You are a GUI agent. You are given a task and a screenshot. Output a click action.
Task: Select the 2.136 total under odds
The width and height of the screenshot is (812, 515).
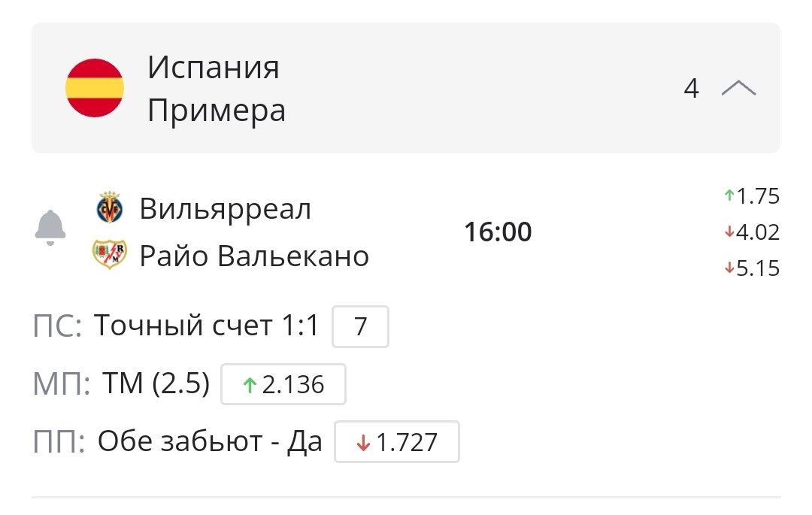(x=283, y=385)
